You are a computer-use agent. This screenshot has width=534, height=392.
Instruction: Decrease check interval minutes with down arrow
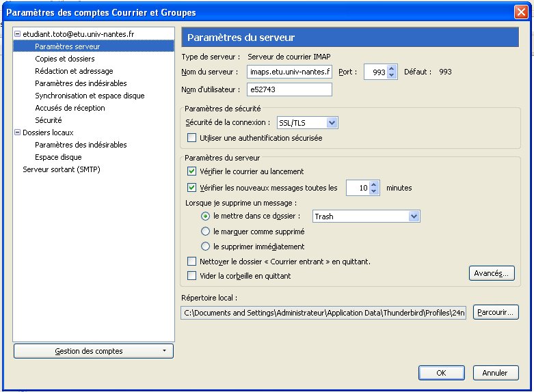point(374,191)
